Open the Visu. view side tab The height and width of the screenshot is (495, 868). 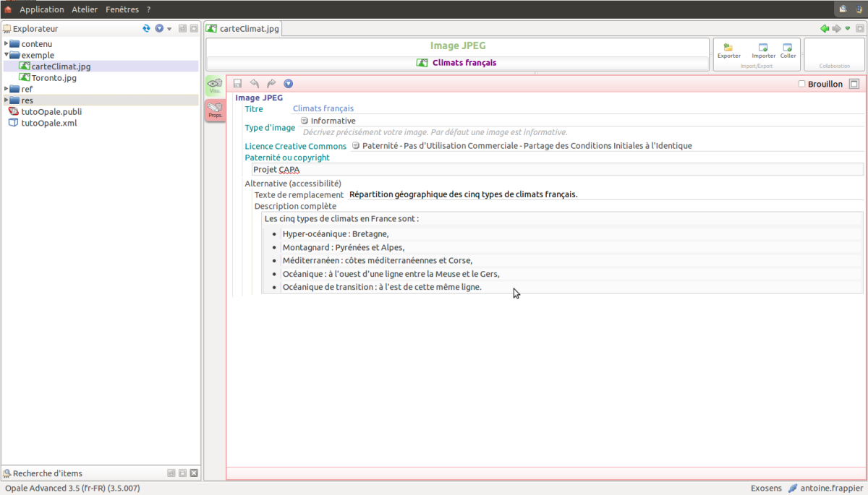(x=215, y=86)
